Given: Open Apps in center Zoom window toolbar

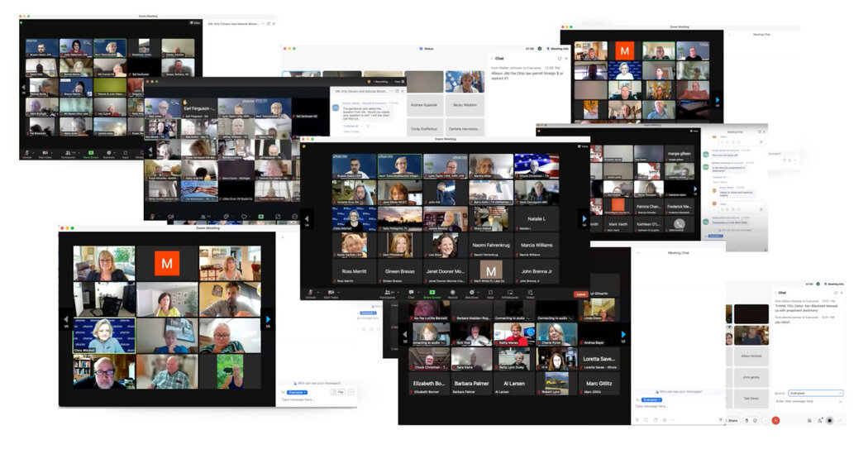Looking at the screenshot, I should [x=490, y=294].
